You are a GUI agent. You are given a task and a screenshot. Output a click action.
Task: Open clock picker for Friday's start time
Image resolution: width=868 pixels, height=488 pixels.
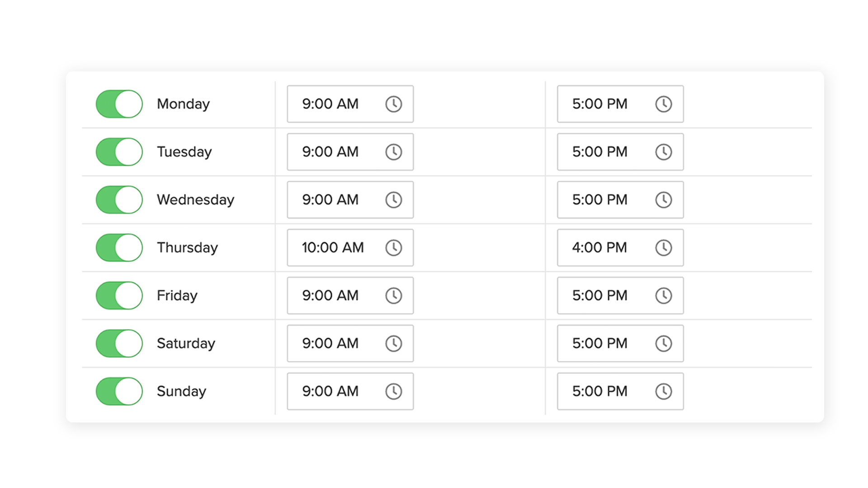coord(393,296)
